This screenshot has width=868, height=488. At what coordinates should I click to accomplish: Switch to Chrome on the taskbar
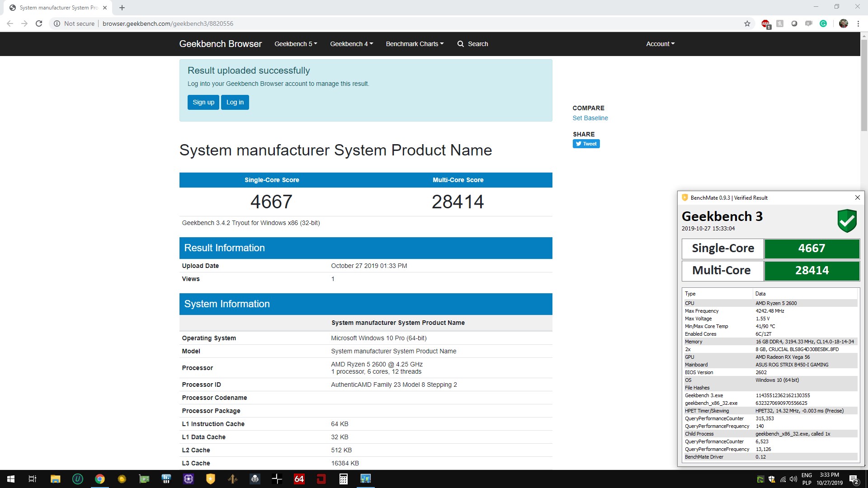100,479
